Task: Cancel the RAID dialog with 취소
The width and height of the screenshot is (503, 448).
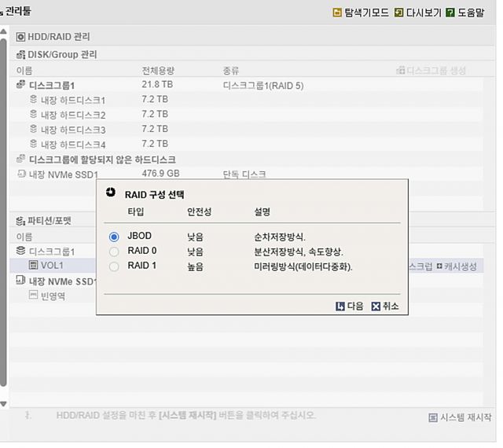Action: (385, 307)
